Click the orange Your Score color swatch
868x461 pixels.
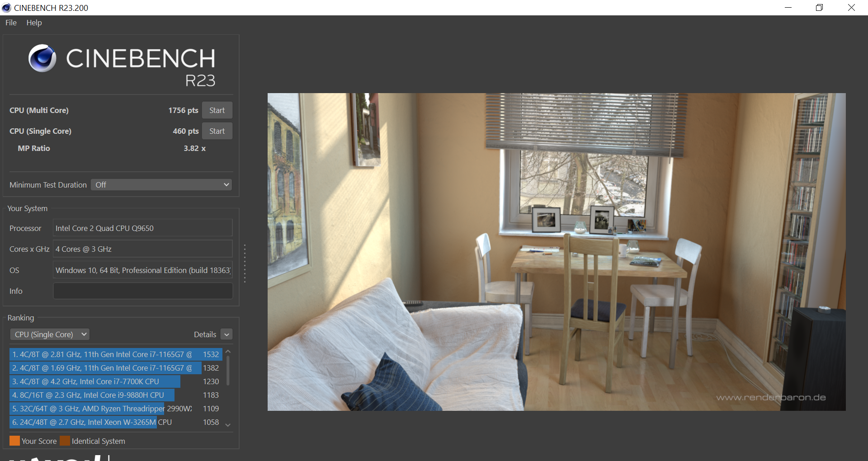pyautogui.click(x=14, y=441)
